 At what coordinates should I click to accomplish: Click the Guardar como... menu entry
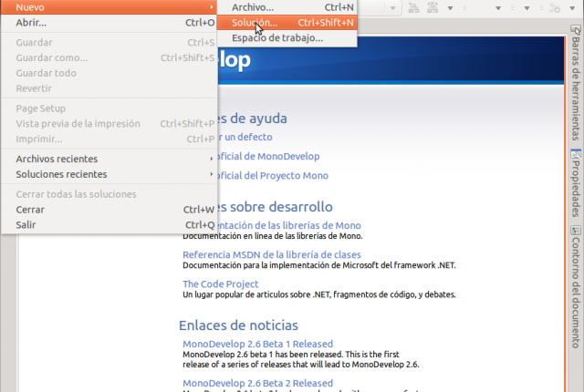(x=109, y=58)
